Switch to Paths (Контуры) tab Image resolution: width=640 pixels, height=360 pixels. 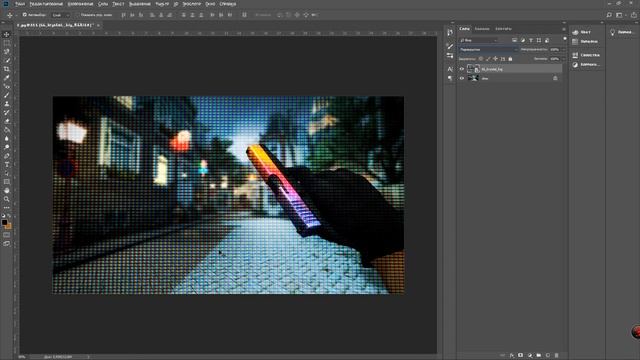[503, 29]
